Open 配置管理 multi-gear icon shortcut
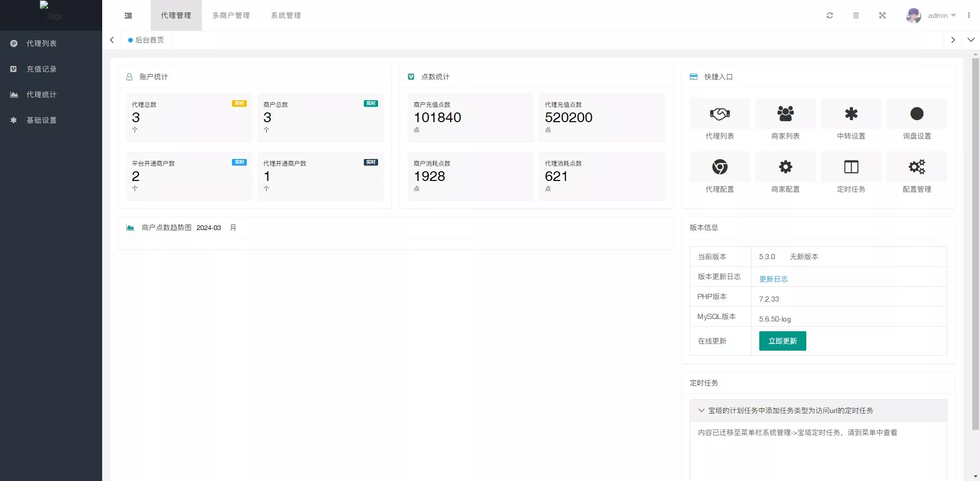This screenshot has width=980, height=481. (x=917, y=167)
